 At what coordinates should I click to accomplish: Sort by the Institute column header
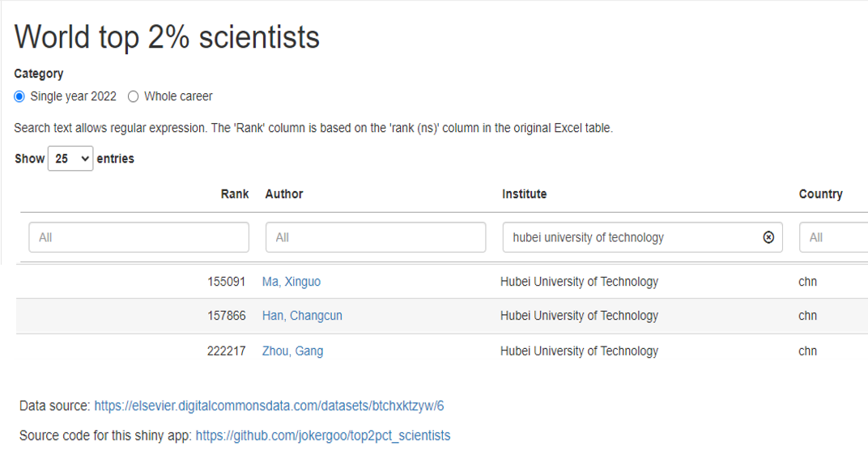pos(524,194)
